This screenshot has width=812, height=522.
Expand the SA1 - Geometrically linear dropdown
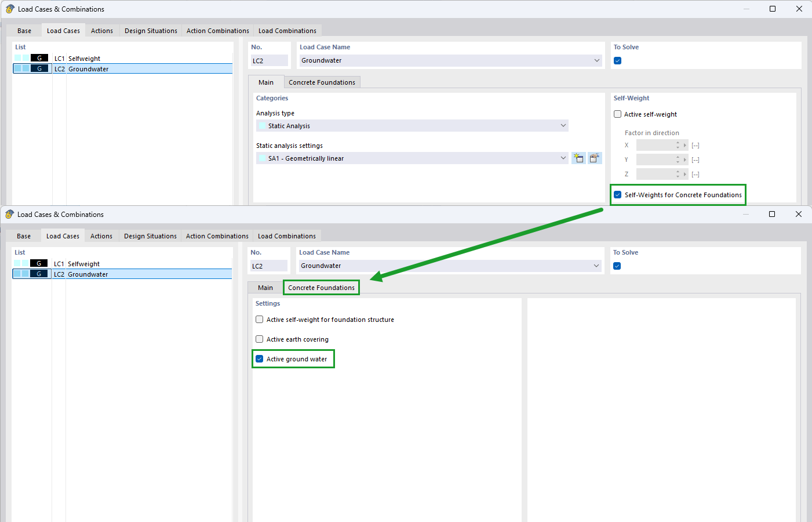tap(412, 158)
